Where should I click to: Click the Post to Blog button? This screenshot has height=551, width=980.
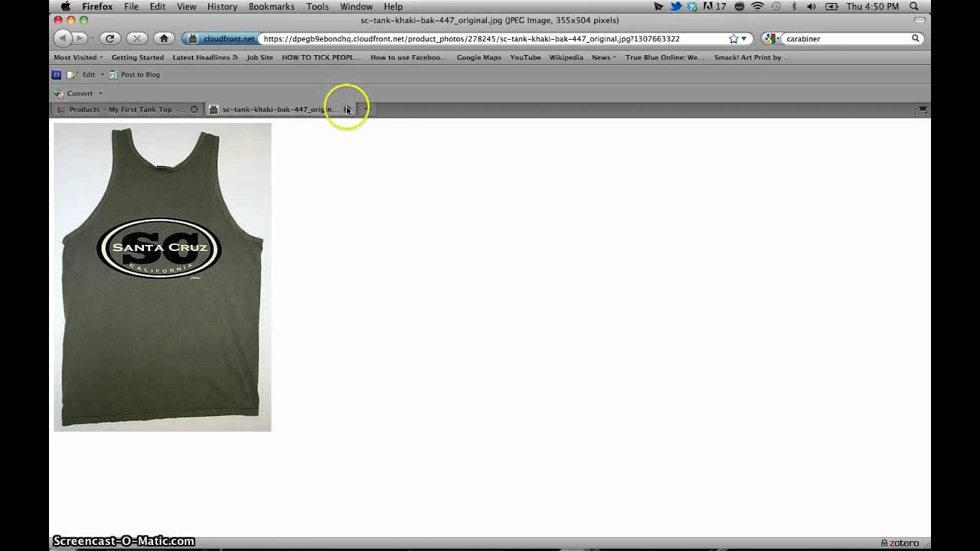(135, 75)
